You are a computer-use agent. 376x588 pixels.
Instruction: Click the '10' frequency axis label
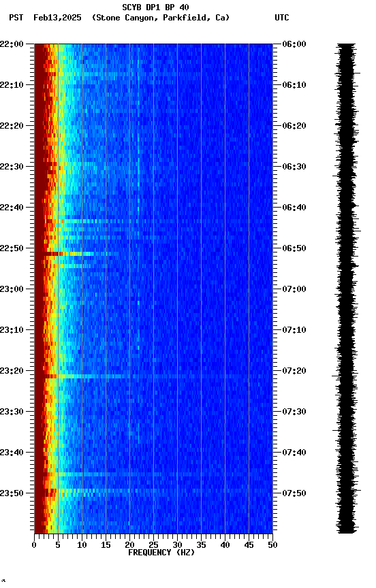point(82,545)
